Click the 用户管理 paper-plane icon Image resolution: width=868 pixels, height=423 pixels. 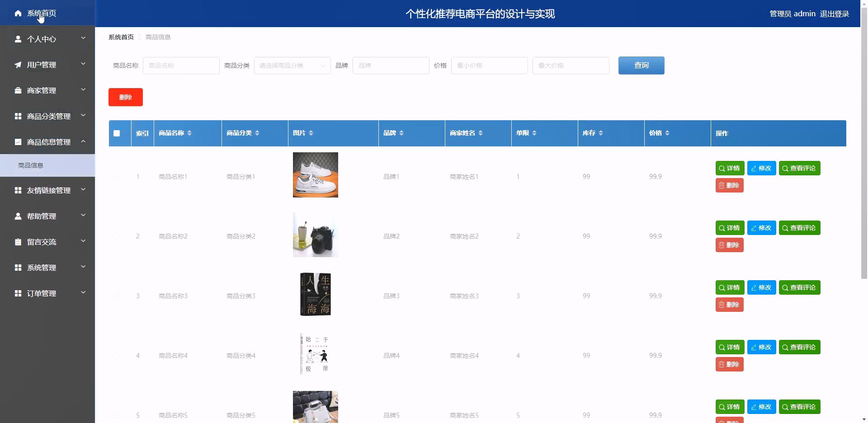pyautogui.click(x=18, y=65)
